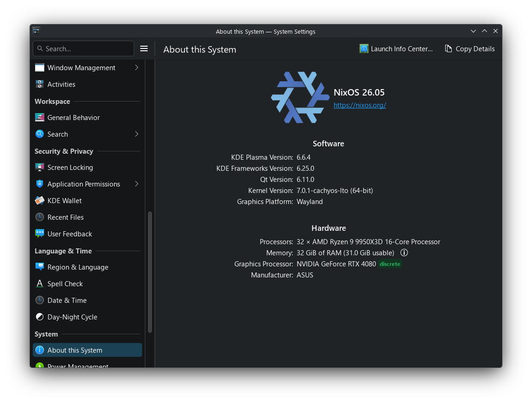Image resolution: width=532 pixels, height=403 pixels.
Task: Click the System Settings titlebar app icon
Action: [x=36, y=31]
